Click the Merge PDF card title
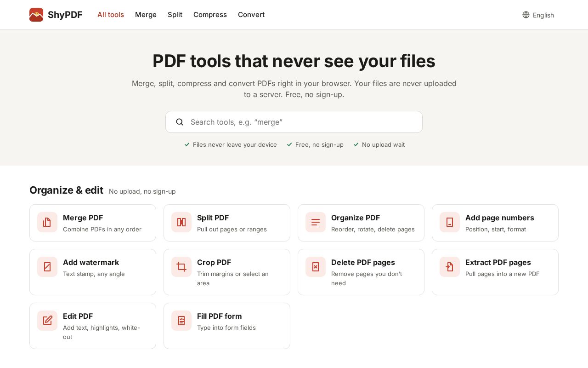Image resolution: width=588 pixels, height=368 pixels. click(83, 218)
